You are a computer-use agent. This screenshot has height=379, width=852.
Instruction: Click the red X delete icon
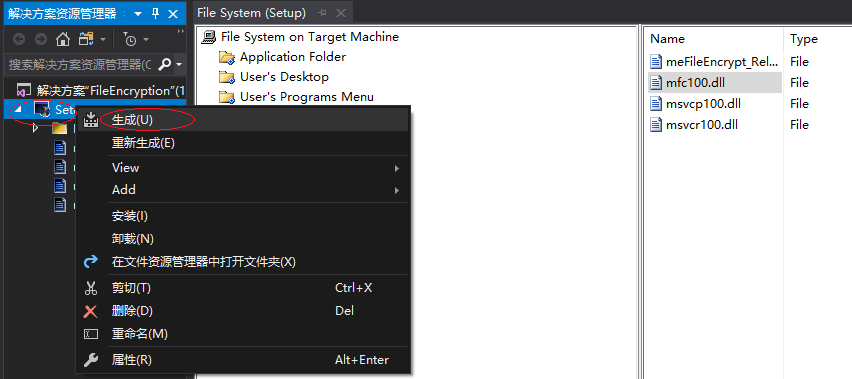90,311
